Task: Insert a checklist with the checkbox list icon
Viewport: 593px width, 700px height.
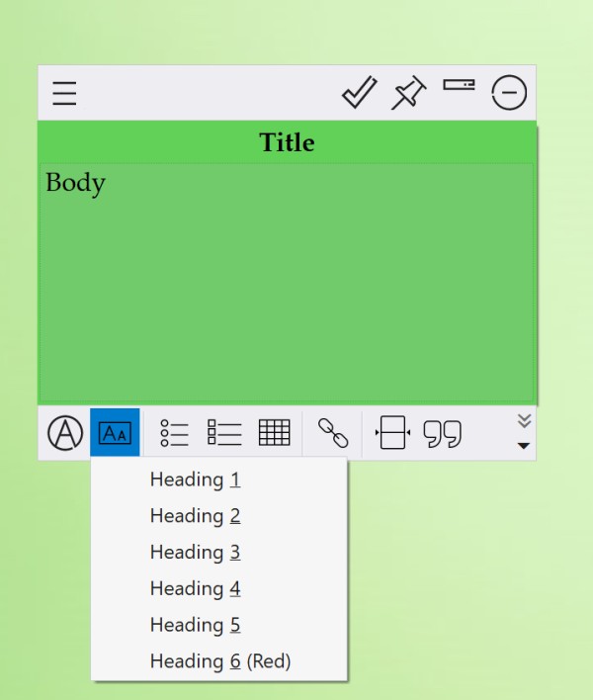Action: point(224,433)
